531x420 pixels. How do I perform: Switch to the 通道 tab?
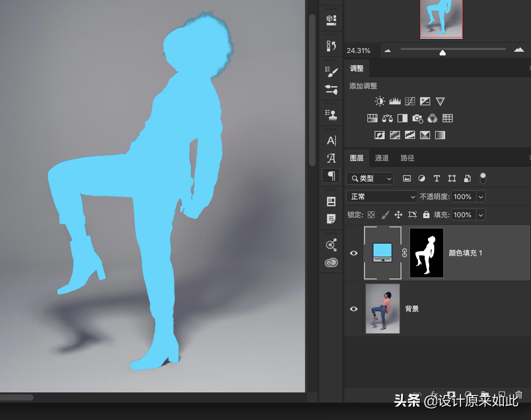coord(382,158)
